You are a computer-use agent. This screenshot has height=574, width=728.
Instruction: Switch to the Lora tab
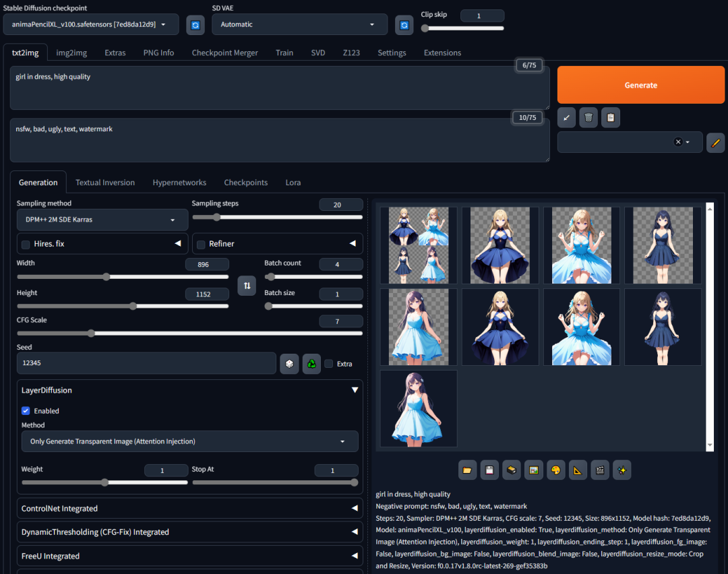[x=293, y=182]
